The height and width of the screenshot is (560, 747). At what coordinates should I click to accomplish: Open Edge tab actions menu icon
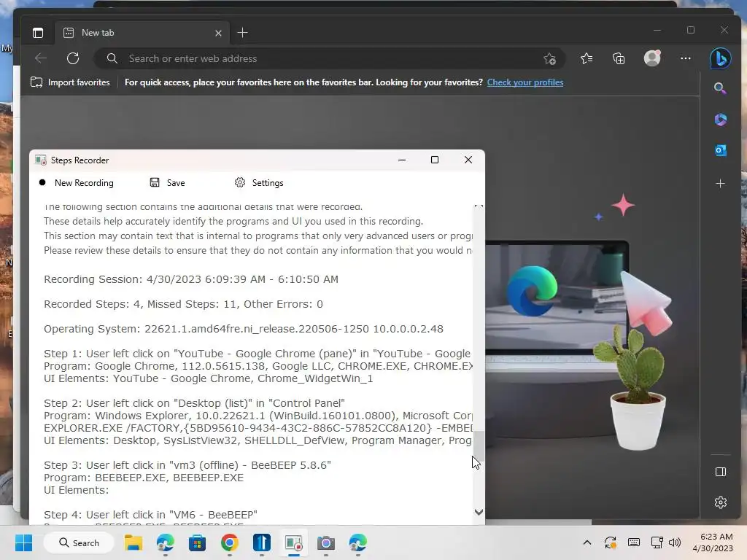coord(38,33)
